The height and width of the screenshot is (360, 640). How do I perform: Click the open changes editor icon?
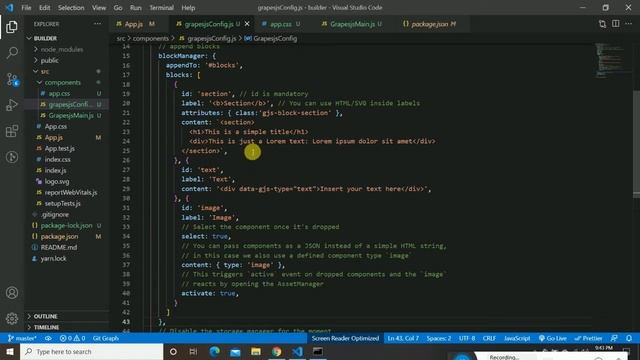pyautogui.click(x=602, y=24)
